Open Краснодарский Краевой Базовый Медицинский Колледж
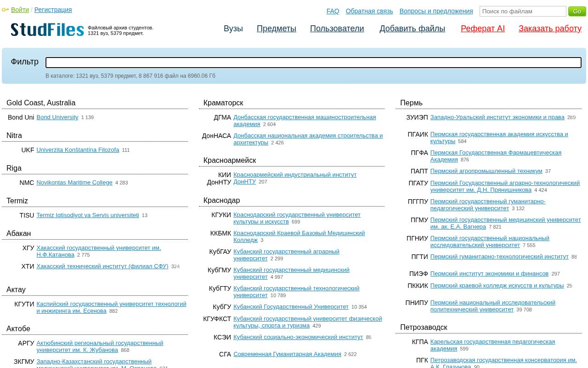 point(299,236)
